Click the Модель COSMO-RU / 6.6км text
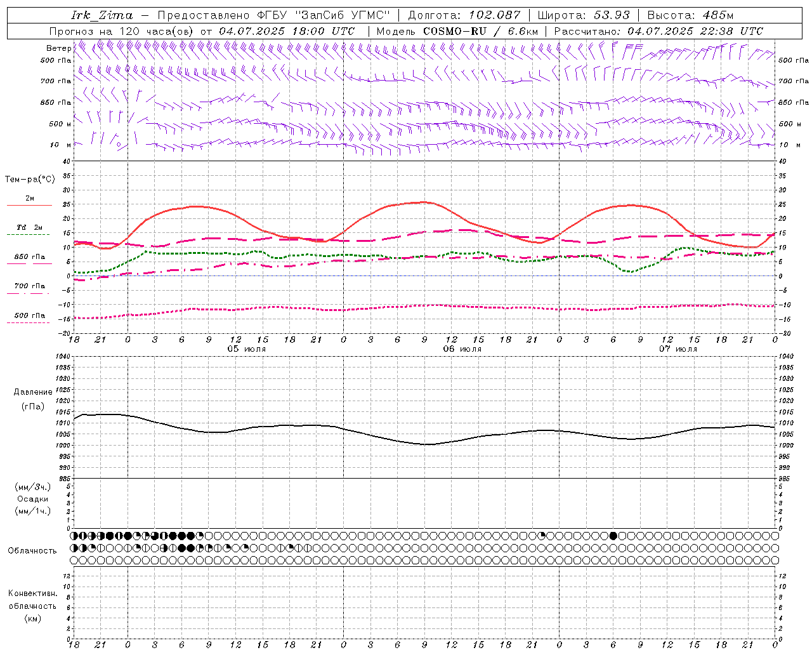The image size is (812, 650). [x=457, y=31]
